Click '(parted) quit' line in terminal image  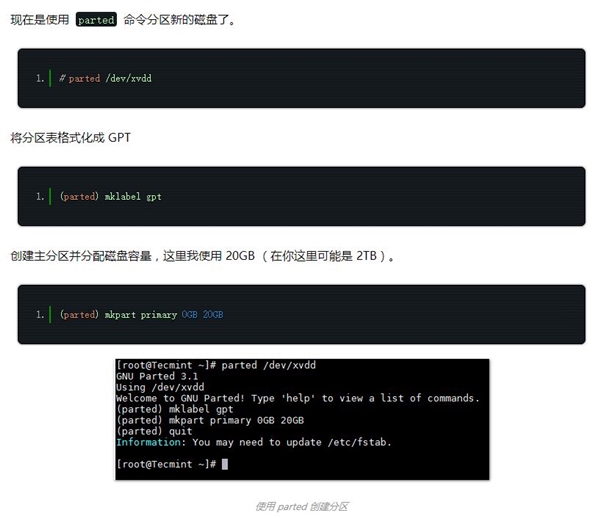pos(154,431)
